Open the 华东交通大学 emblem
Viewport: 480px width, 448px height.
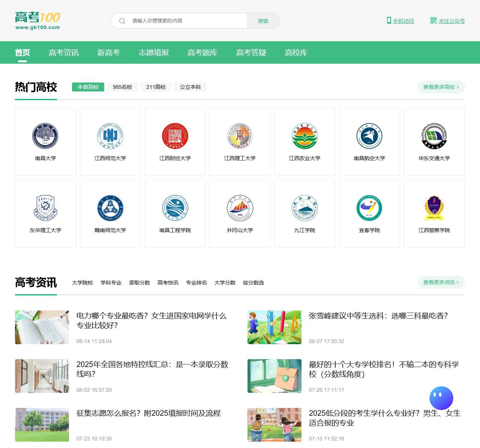434,136
